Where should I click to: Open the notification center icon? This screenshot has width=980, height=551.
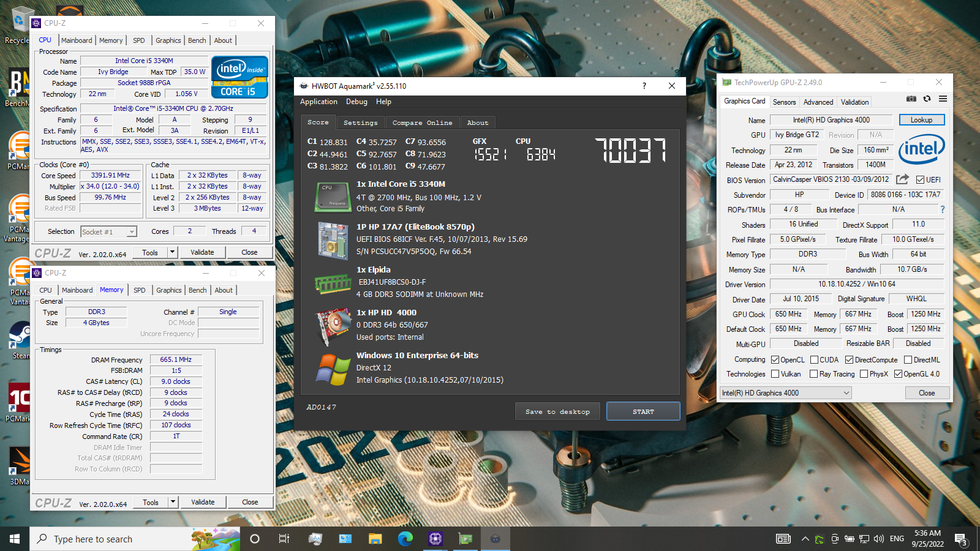(x=962, y=539)
